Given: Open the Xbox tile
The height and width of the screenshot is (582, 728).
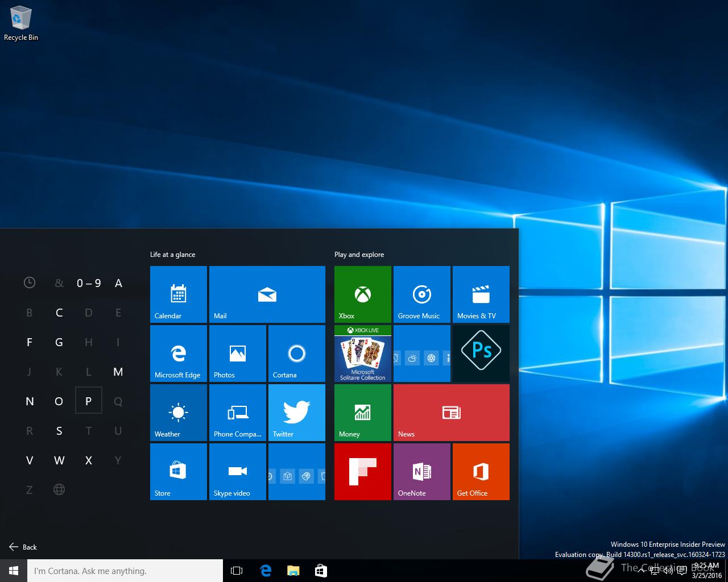Looking at the screenshot, I should click(363, 294).
